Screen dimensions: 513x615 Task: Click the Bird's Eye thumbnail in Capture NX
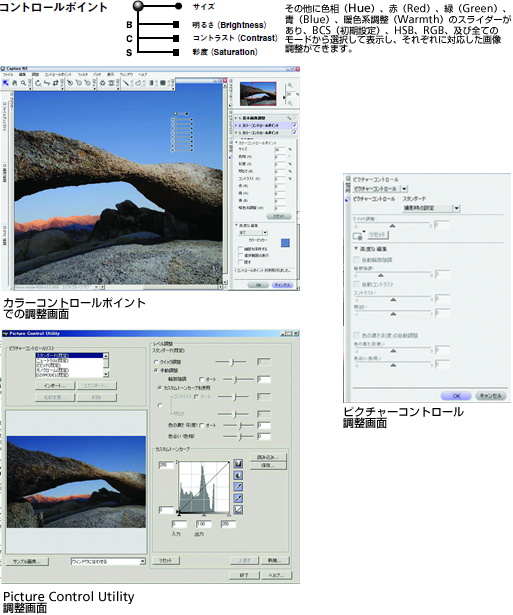pos(258,94)
